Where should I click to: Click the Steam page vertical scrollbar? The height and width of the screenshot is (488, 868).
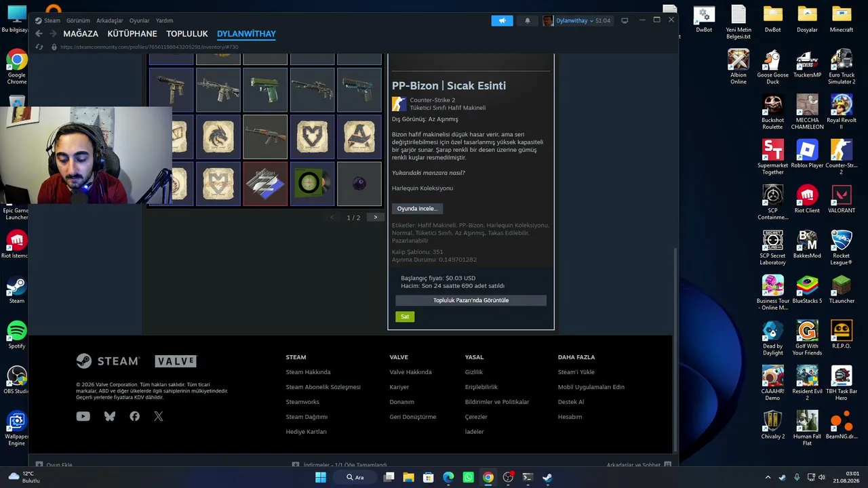pyautogui.click(x=674, y=349)
